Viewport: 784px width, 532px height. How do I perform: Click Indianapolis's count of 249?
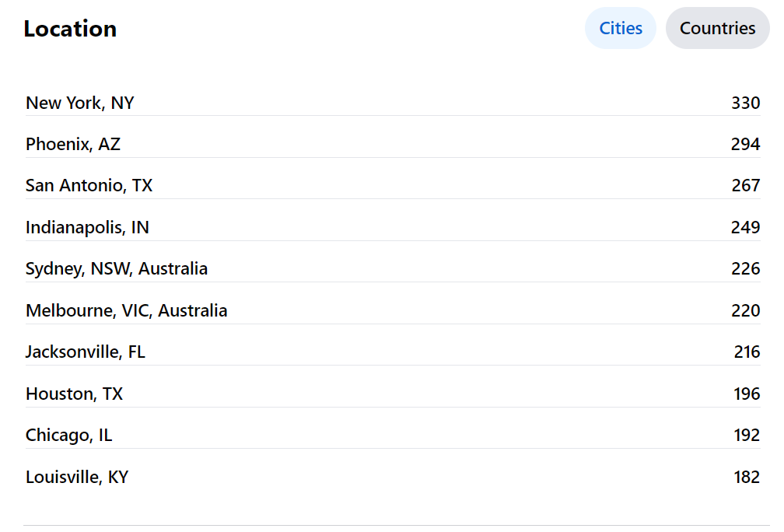pos(745,227)
